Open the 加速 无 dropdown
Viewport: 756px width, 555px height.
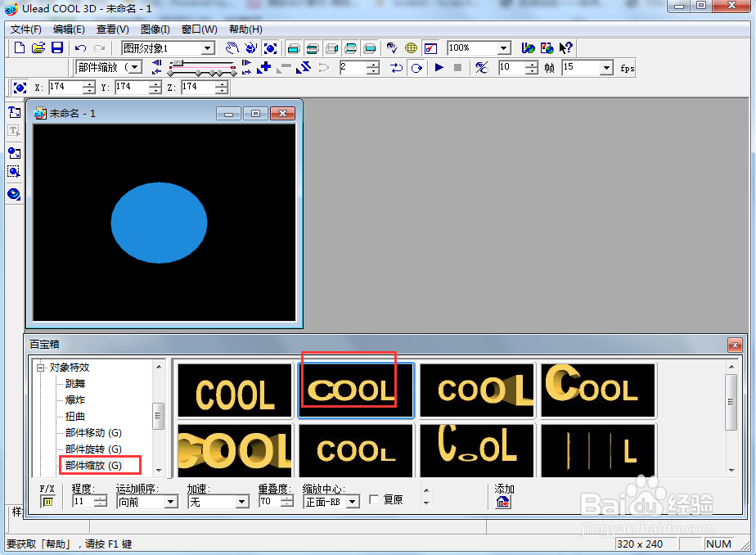[241, 502]
